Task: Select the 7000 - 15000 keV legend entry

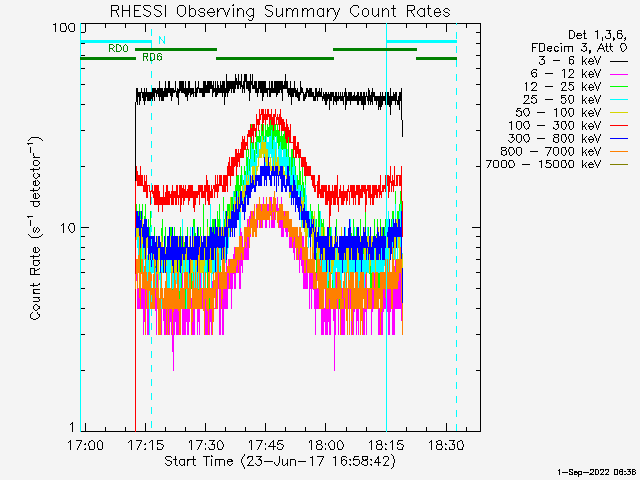Action: click(x=557, y=164)
